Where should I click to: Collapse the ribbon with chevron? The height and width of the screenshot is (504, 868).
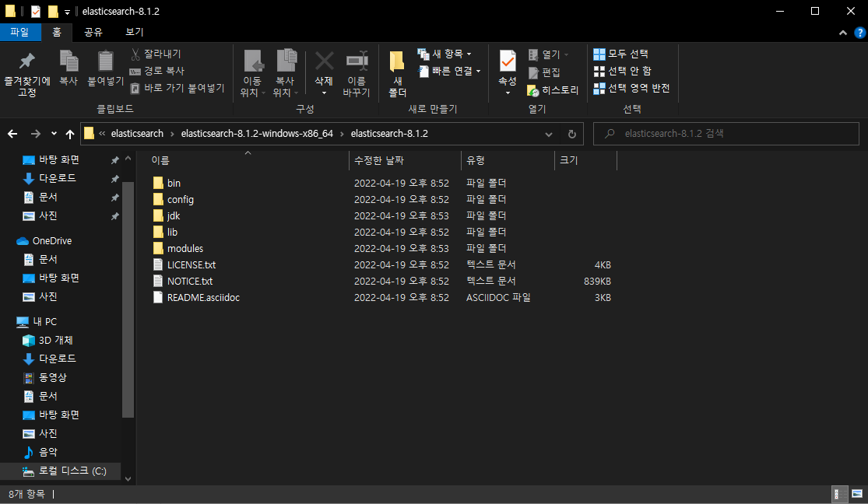[842, 33]
